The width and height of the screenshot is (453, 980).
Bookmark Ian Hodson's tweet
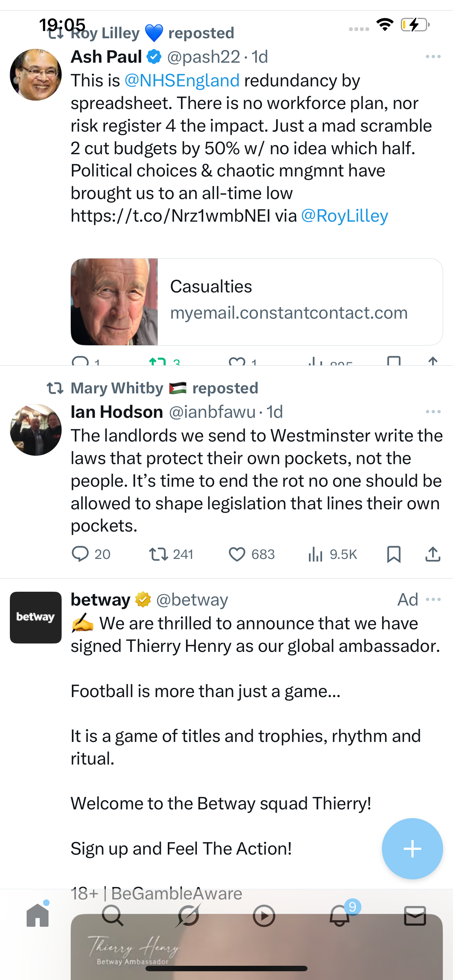click(394, 554)
